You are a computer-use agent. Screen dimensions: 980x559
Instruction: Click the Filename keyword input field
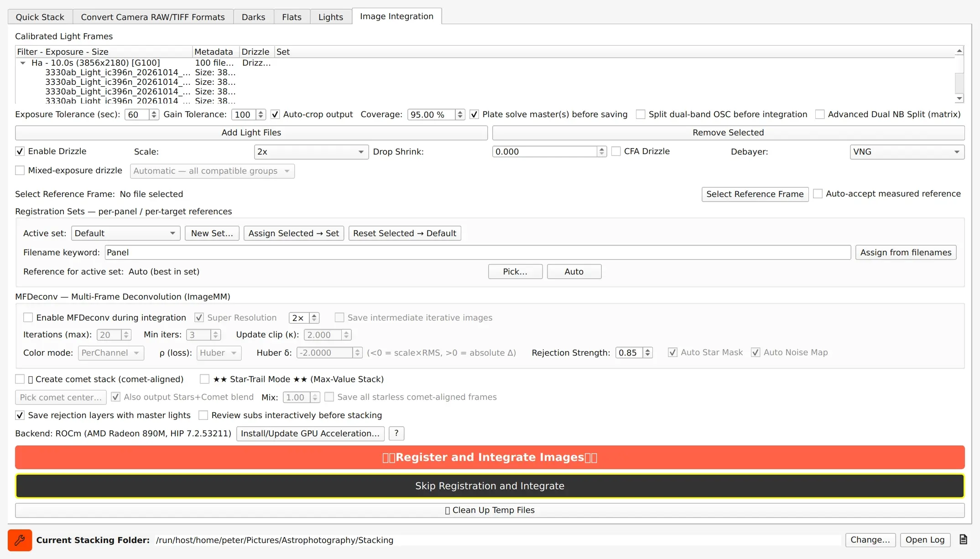(x=478, y=253)
